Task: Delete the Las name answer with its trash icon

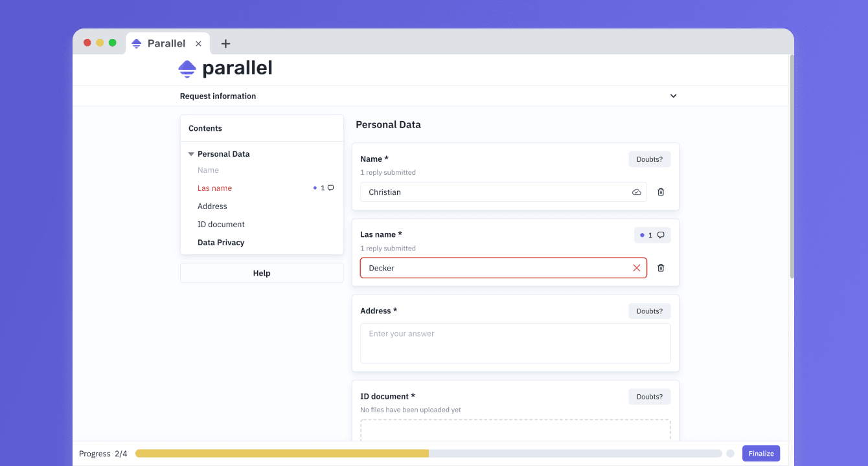Action: pos(661,267)
